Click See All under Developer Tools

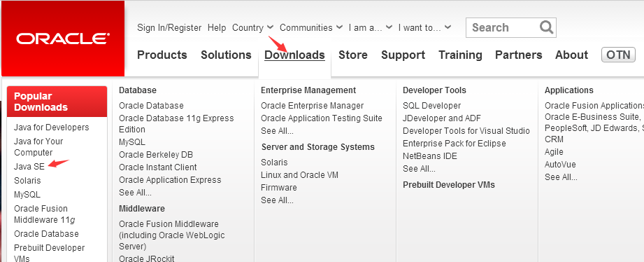click(419, 169)
